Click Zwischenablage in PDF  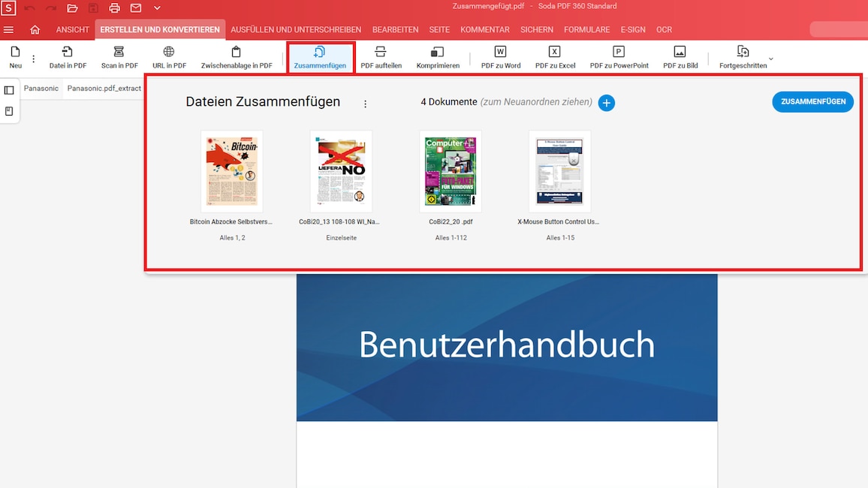pos(237,58)
